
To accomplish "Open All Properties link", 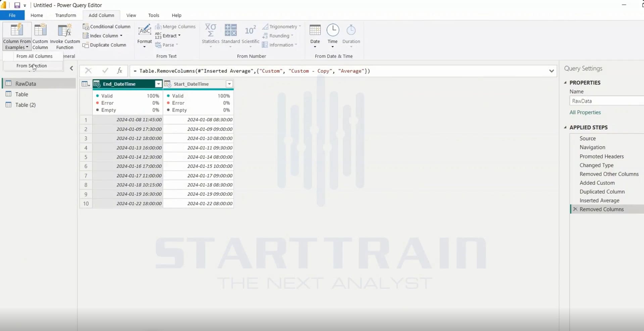I will pyautogui.click(x=585, y=112).
